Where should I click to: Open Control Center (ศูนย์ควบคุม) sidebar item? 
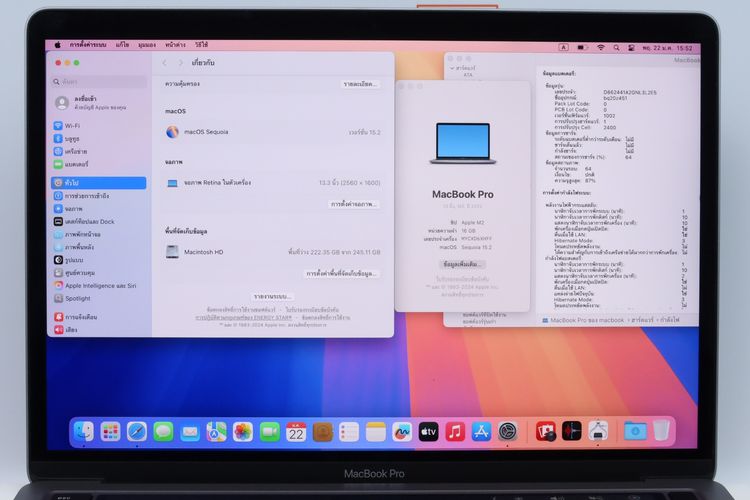[x=99, y=273]
